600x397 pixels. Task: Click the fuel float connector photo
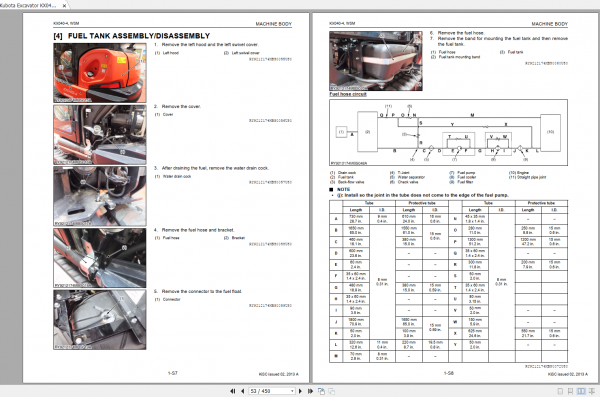(x=99, y=319)
